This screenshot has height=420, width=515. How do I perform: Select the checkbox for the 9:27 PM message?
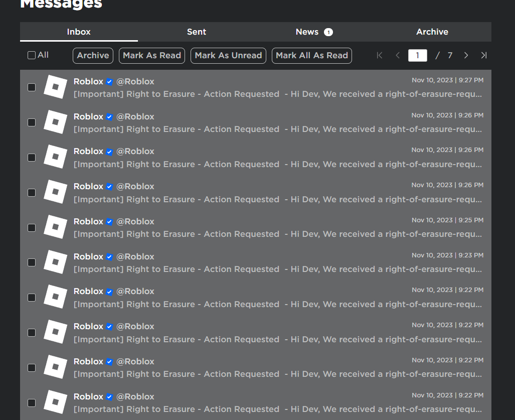tap(32, 87)
